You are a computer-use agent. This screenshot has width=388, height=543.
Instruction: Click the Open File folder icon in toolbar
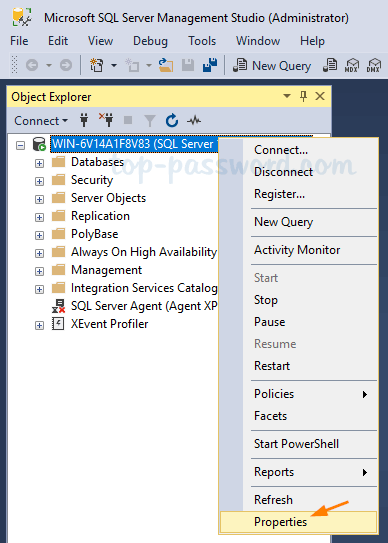[166, 65]
